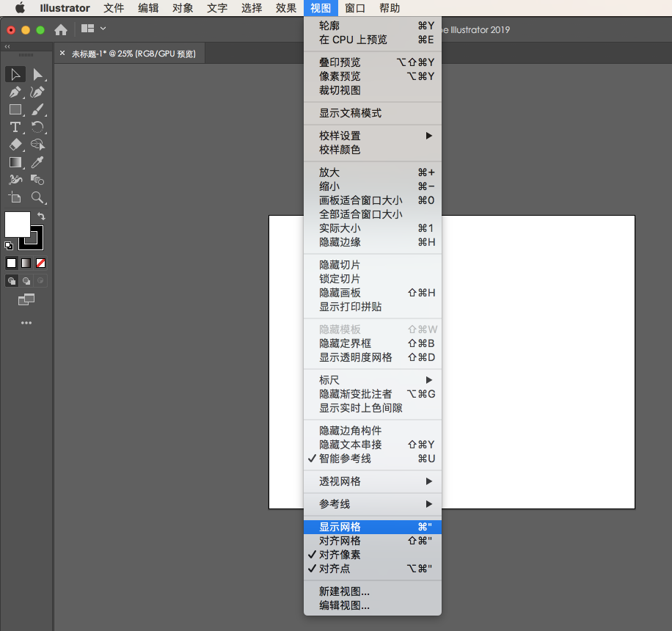Apply Gradient fill mode button
The image size is (672, 631).
(26, 263)
